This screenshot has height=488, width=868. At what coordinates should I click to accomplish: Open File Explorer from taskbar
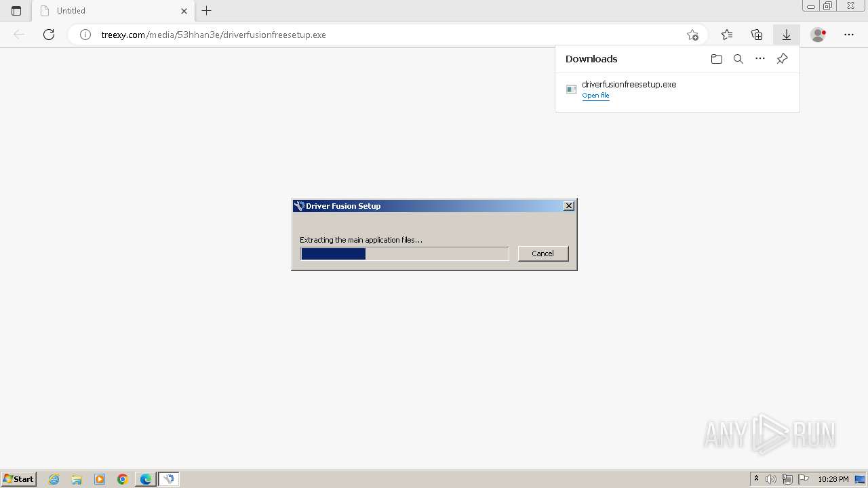tap(77, 479)
